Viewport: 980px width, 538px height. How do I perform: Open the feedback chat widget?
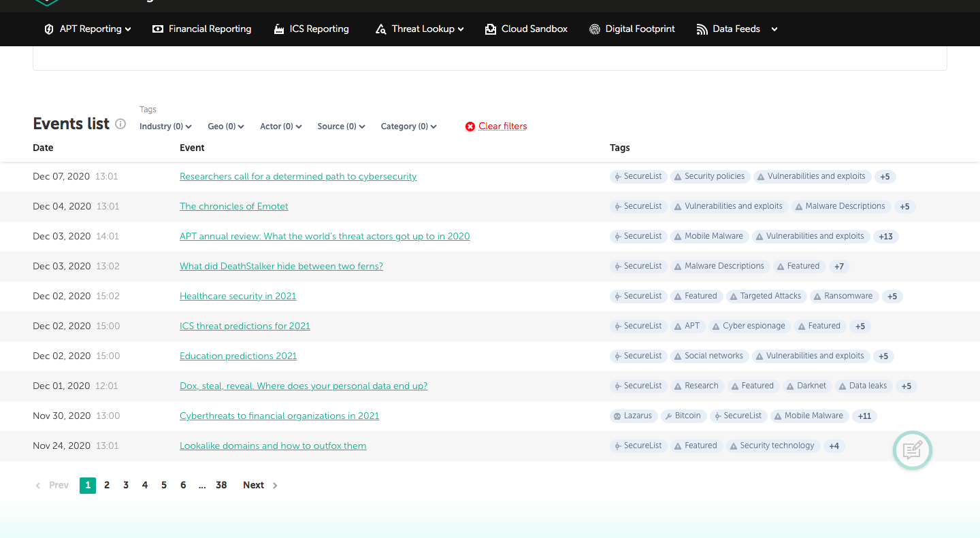(x=913, y=450)
